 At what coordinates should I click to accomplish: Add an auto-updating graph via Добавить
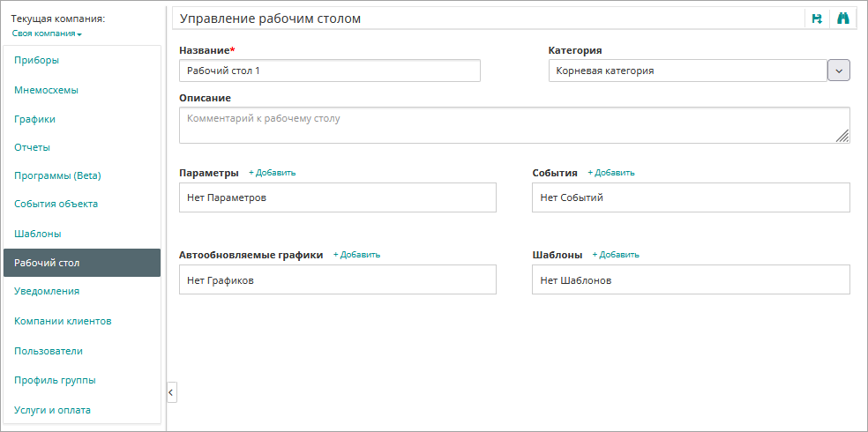[x=356, y=255]
